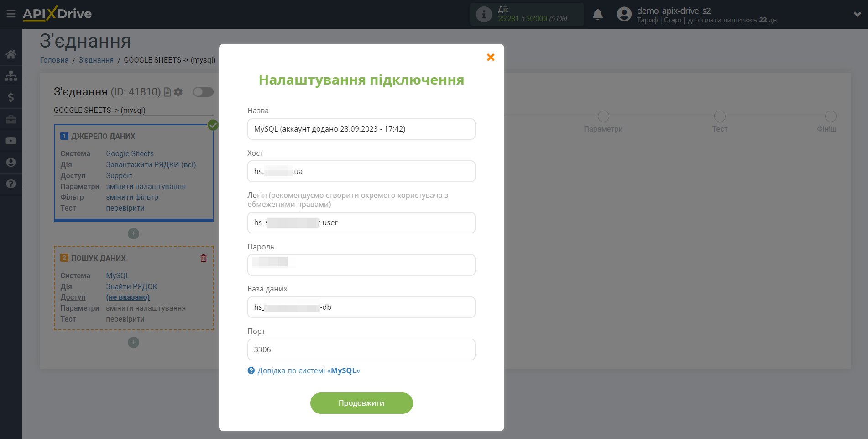Click Знайти РЯДОК action link
868x439 pixels.
pos(131,286)
